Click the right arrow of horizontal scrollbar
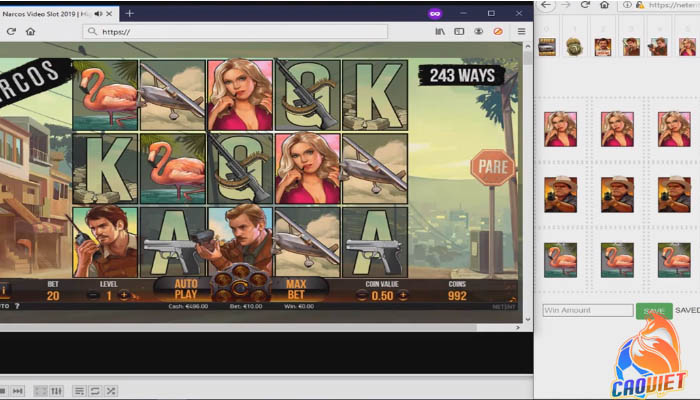 coord(517,328)
